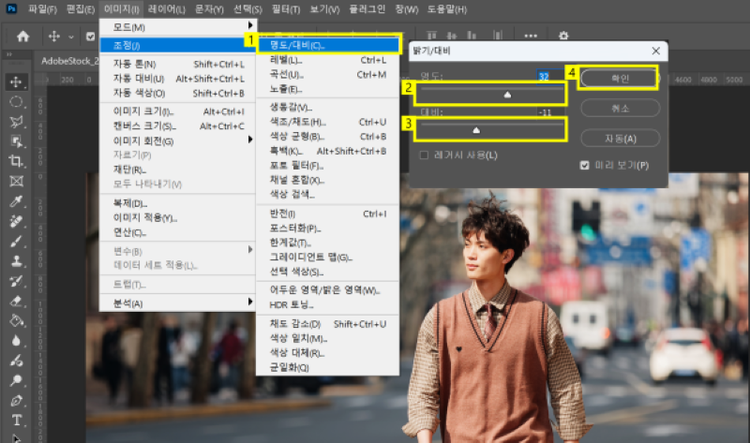The image size is (750, 443).
Task: Click the contrast (대비) slider handle
Action: coord(476,130)
